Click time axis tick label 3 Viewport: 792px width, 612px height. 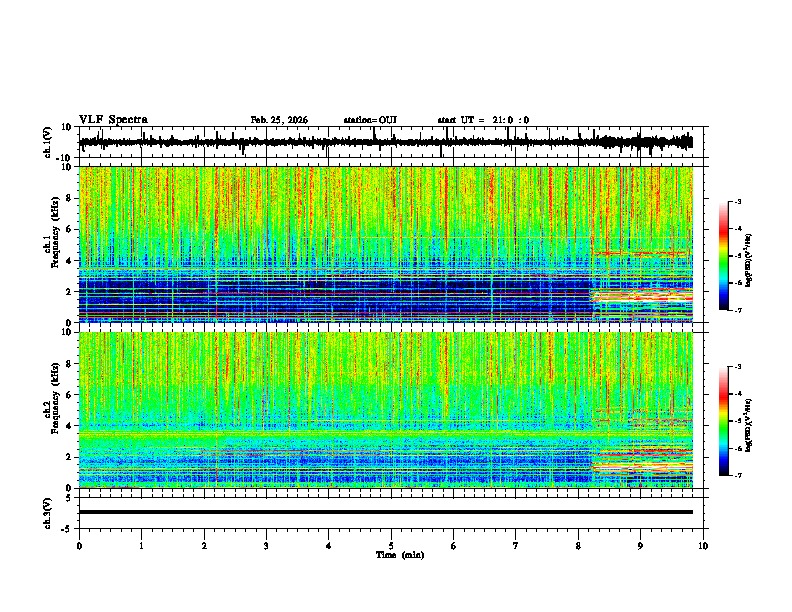[x=266, y=546]
